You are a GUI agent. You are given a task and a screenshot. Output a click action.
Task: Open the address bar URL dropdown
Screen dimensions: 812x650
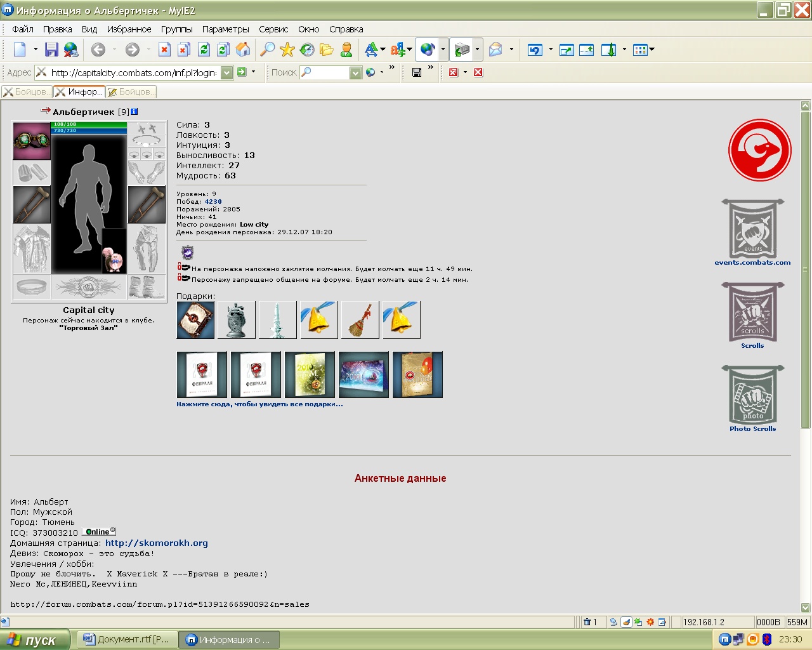point(226,72)
